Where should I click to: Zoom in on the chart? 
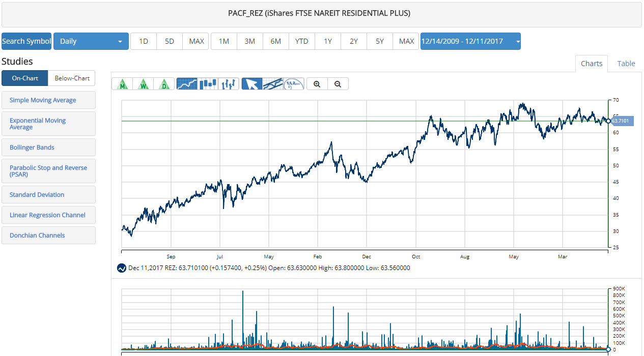coord(317,84)
